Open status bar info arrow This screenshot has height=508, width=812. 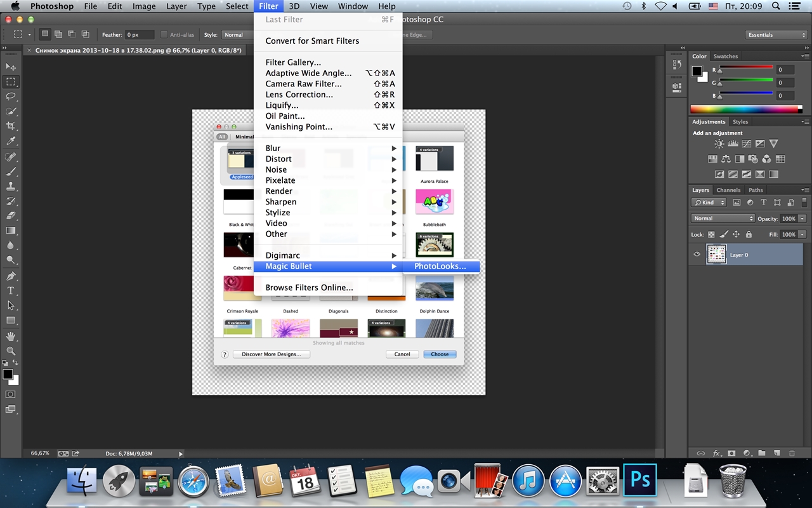(181, 454)
